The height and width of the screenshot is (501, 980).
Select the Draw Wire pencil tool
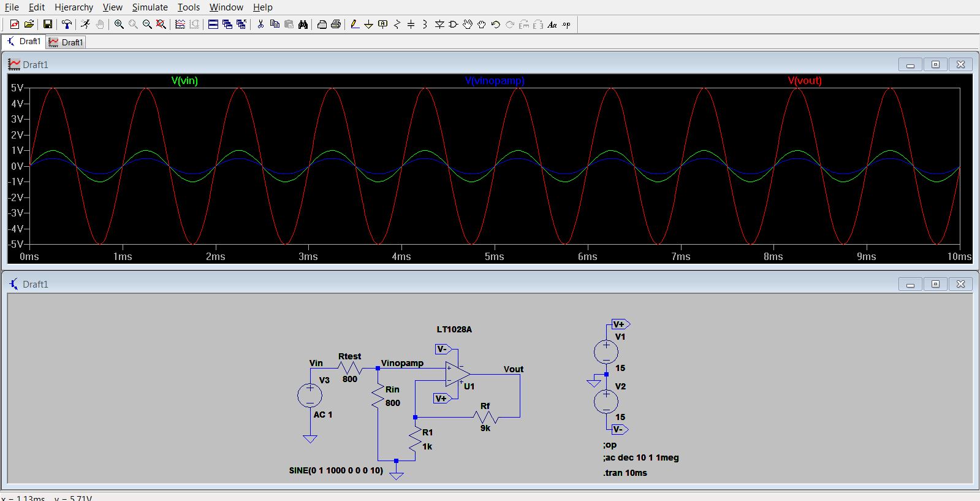click(x=354, y=25)
